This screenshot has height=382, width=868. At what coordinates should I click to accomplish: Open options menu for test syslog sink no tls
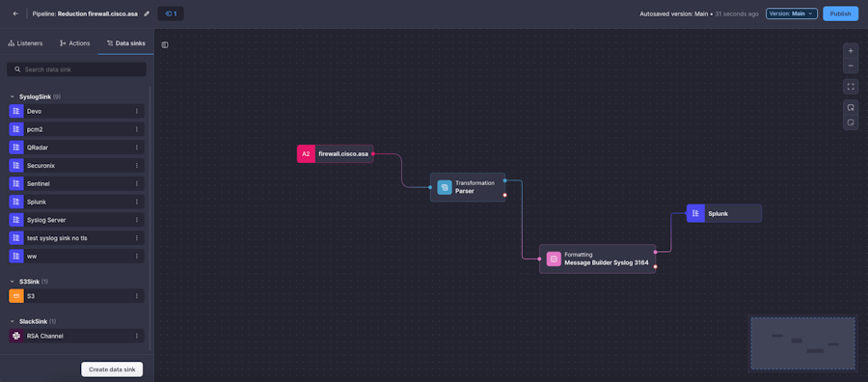pyautogui.click(x=137, y=238)
